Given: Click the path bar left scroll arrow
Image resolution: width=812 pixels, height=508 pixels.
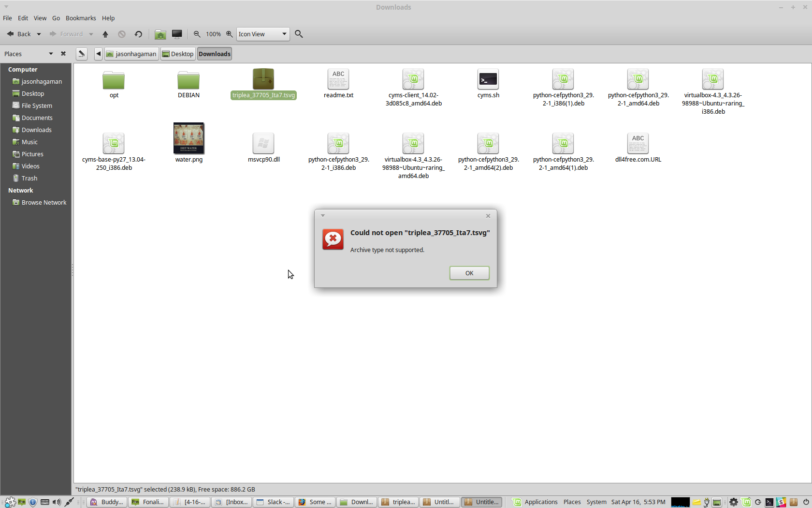Looking at the screenshot, I should tap(98, 54).
